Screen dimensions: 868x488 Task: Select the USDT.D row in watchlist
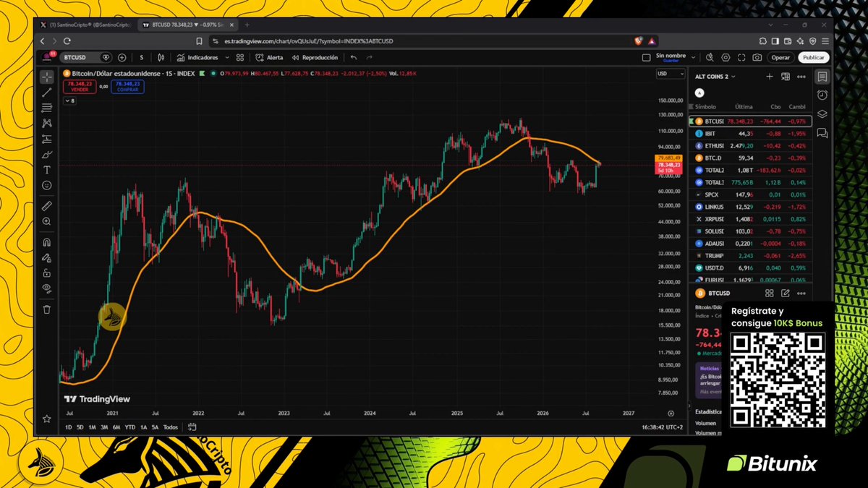[x=750, y=268]
